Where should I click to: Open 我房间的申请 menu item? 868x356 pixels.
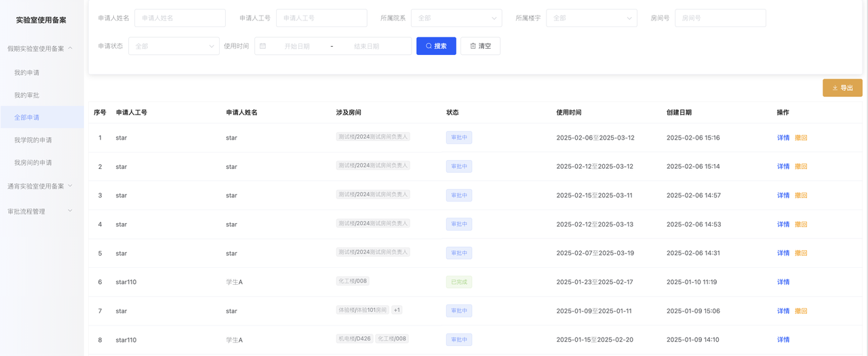pyautogui.click(x=41, y=163)
